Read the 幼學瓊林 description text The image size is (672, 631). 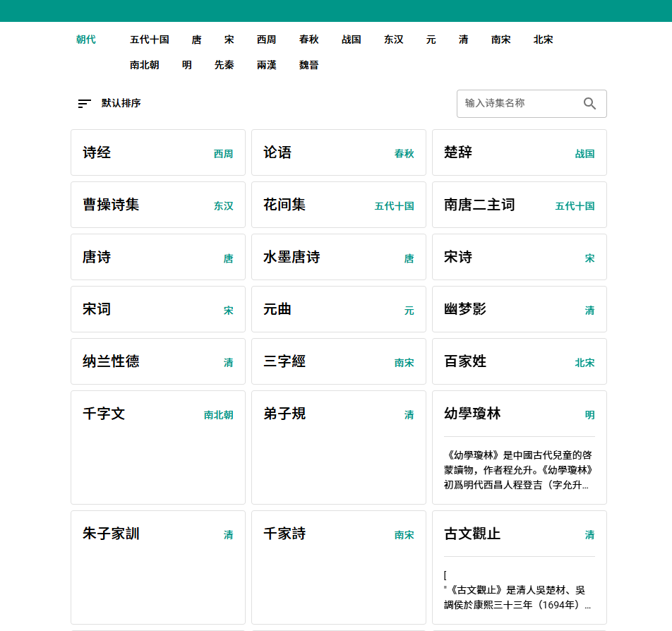(519, 470)
